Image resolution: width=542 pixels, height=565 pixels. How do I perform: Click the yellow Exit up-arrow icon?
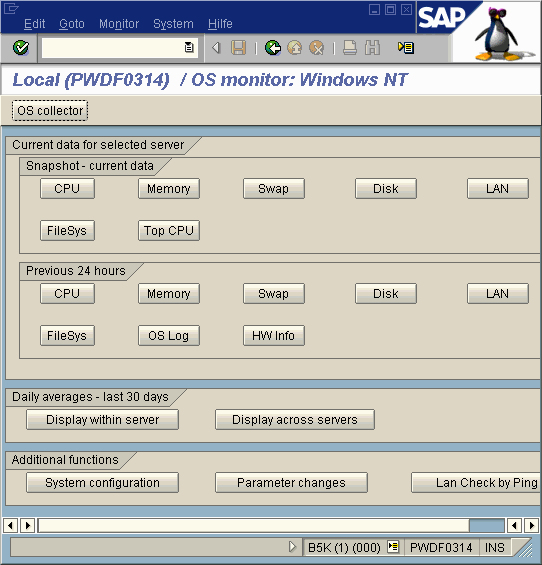(x=295, y=48)
